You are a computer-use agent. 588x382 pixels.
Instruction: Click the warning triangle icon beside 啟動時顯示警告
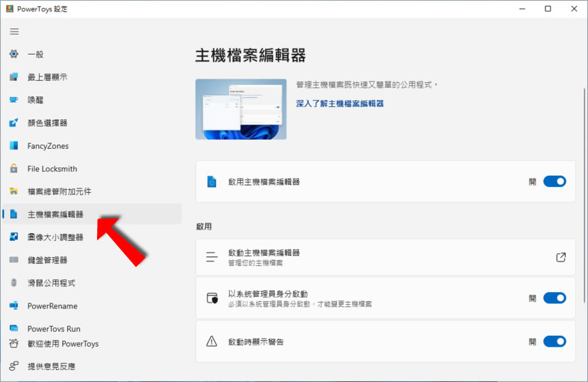pyautogui.click(x=212, y=342)
